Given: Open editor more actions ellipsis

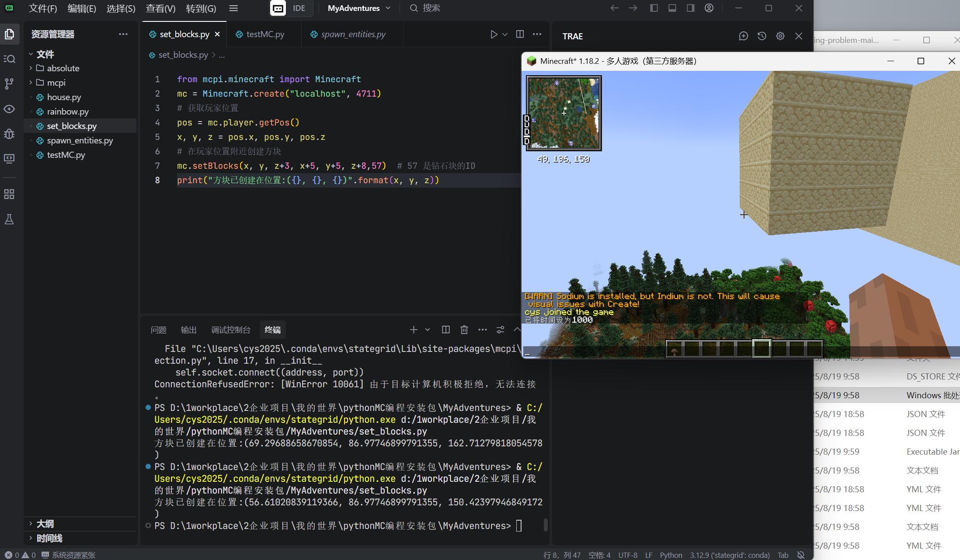Looking at the screenshot, I should (x=537, y=34).
